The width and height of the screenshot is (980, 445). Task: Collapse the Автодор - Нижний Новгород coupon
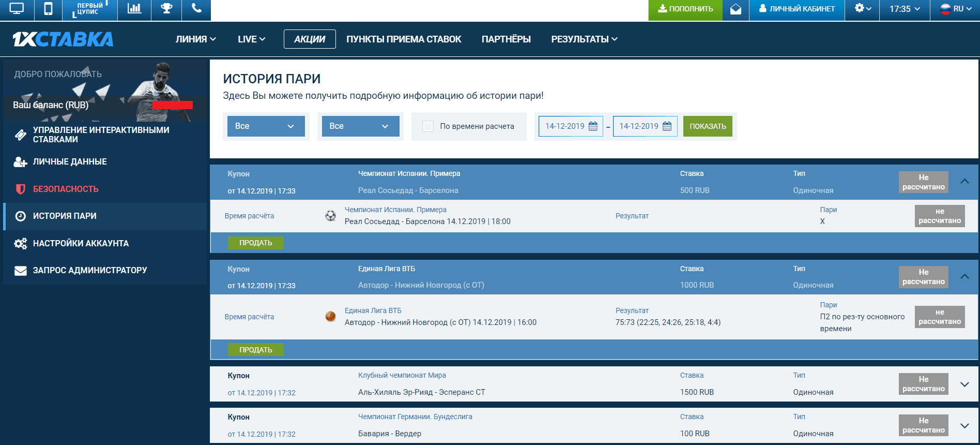coord(964,277)
